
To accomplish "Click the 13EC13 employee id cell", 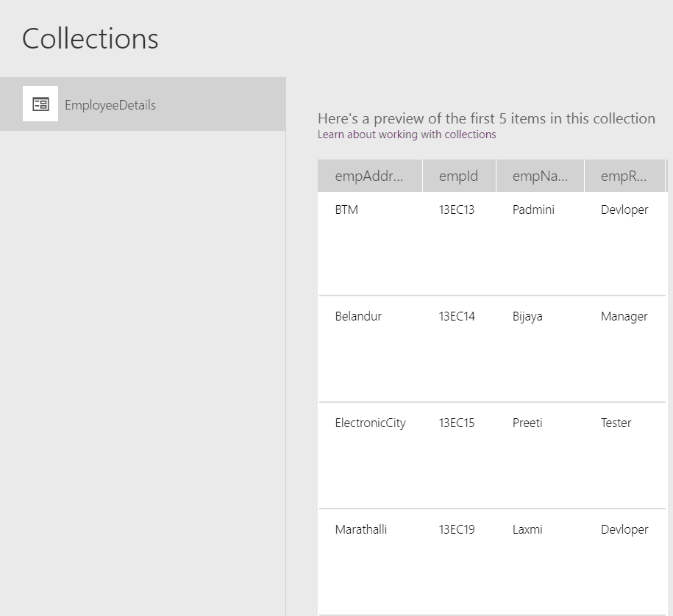I will click(456, 209).
